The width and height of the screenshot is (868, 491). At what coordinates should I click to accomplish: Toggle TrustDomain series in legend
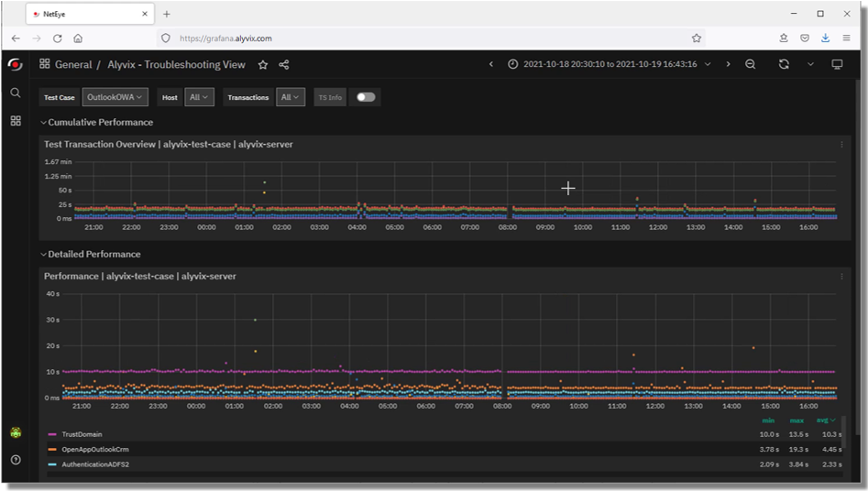click(82, 434)
